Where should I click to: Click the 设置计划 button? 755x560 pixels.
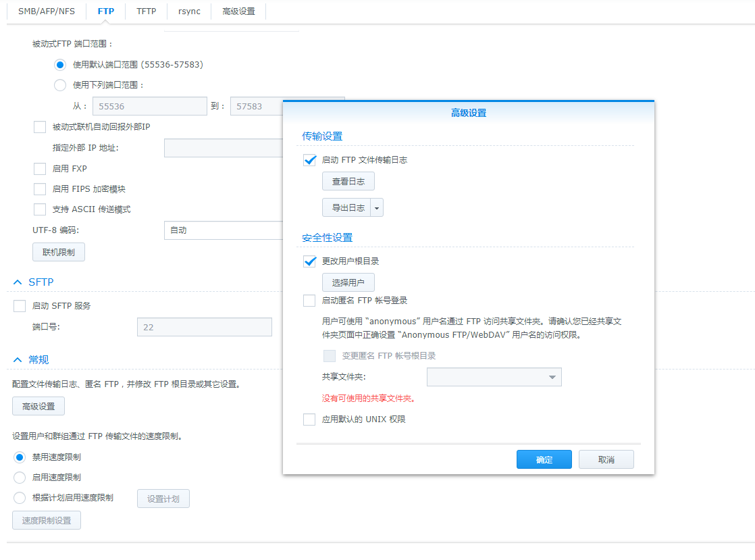tap(163, 499)
